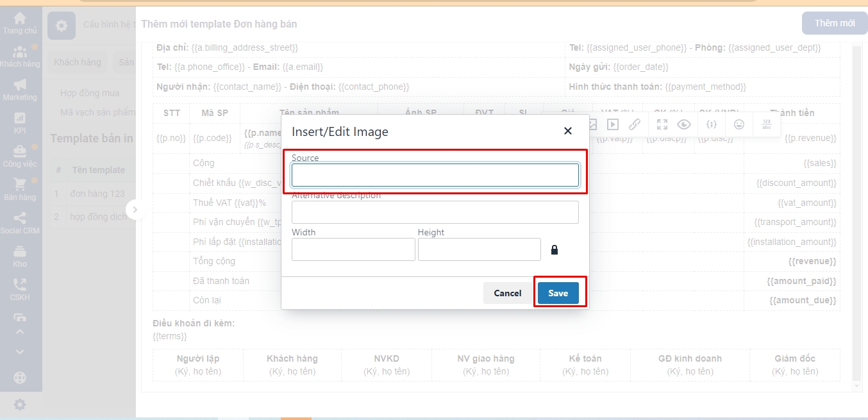Image resolution: width=868 pixels, height=420 pixels.
Task: Select the Khách hàng tab in background
Action: [x=78, y=62]
